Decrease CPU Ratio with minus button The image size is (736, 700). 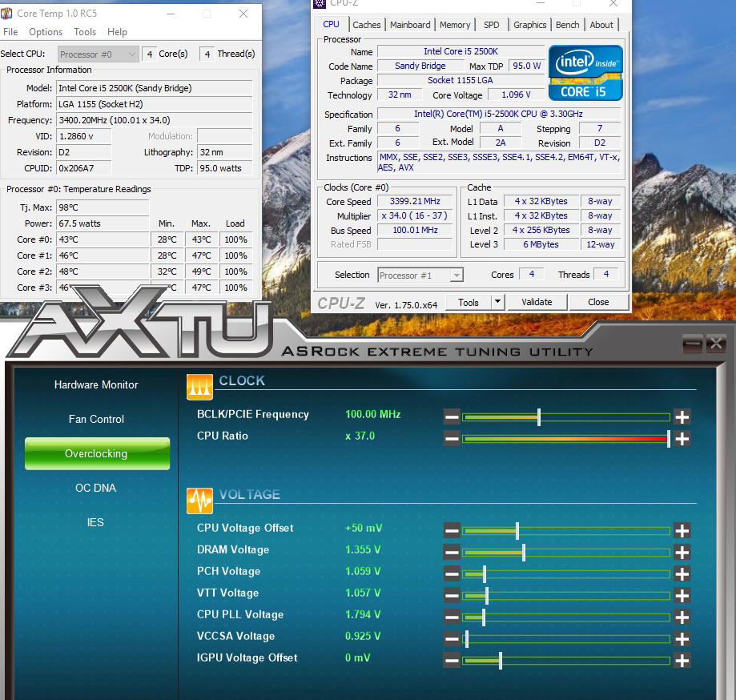pos(452,438)
